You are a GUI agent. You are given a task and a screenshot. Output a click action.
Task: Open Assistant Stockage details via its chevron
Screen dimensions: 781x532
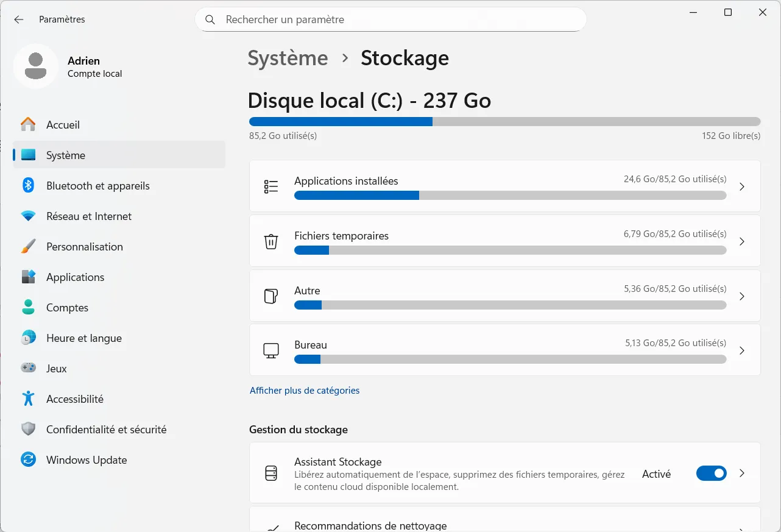[742, 473]
